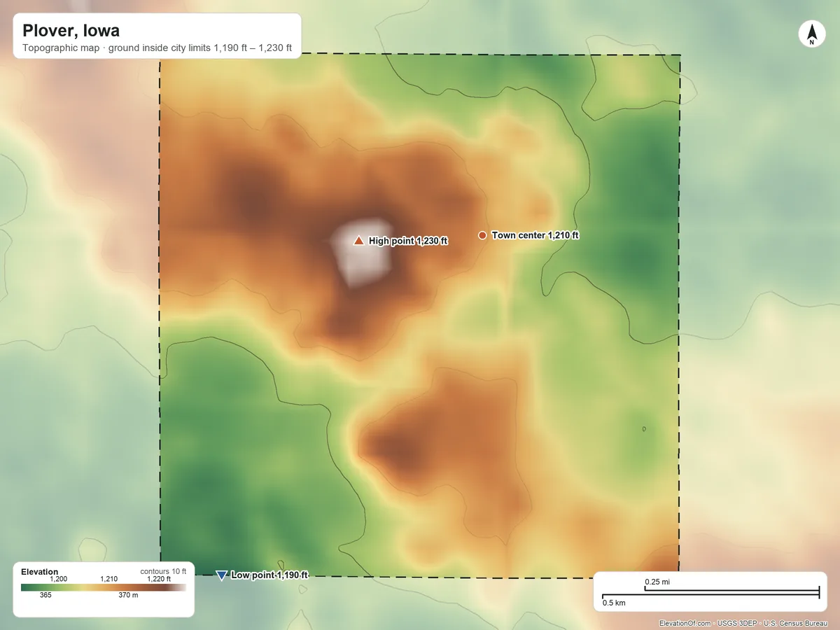Click the Town center circle marker

point(482,235)
